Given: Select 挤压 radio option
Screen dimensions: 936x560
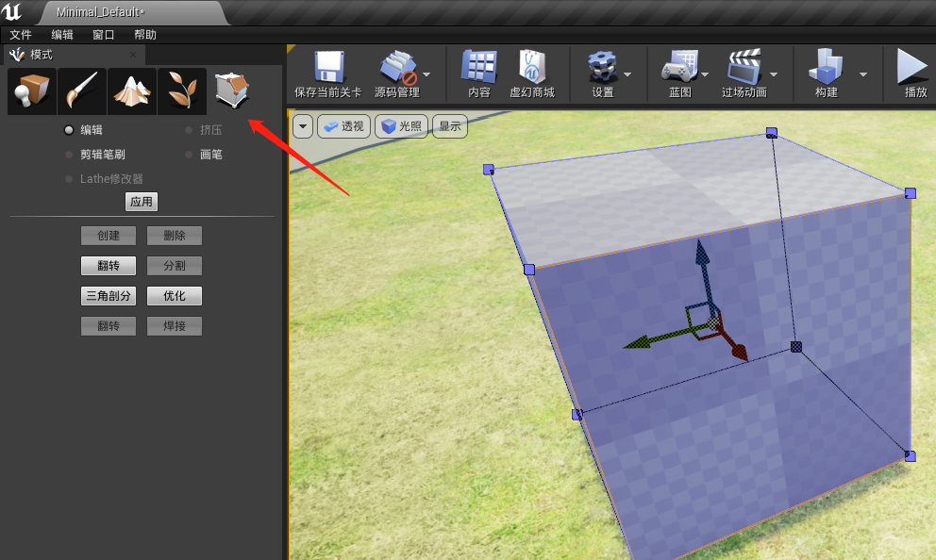Looking at the screenshot, I should click(204, 130).
